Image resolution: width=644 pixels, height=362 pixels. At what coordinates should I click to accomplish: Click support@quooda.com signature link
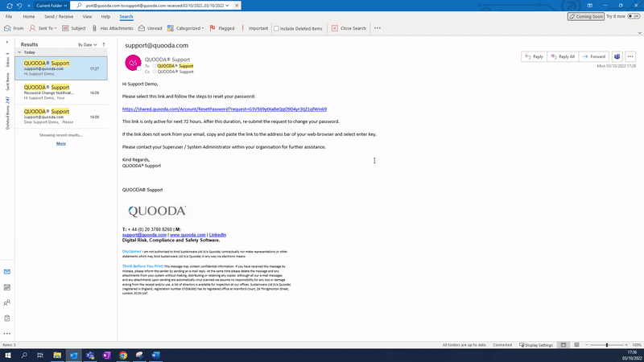coord(144,235)
